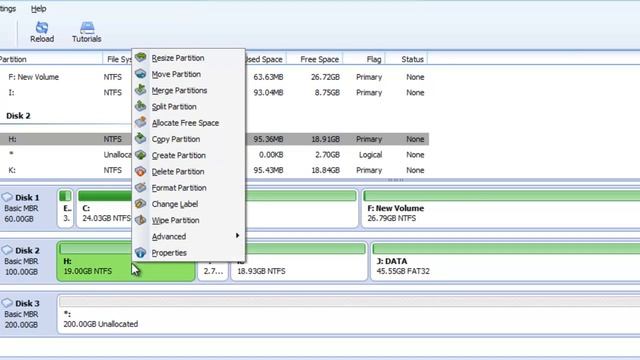Expand the Advanced submenu arrow
The image size is (640, 360).
[237, 236]
